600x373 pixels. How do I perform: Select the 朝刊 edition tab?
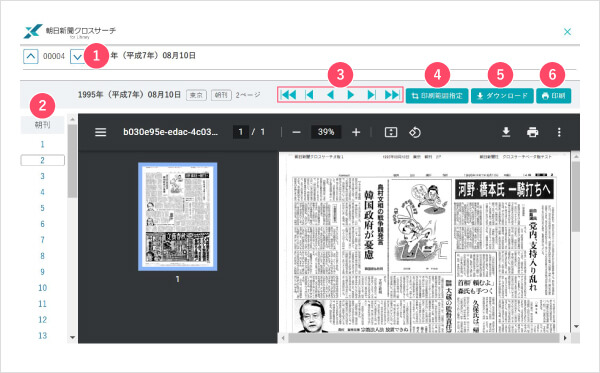[42, 125]
